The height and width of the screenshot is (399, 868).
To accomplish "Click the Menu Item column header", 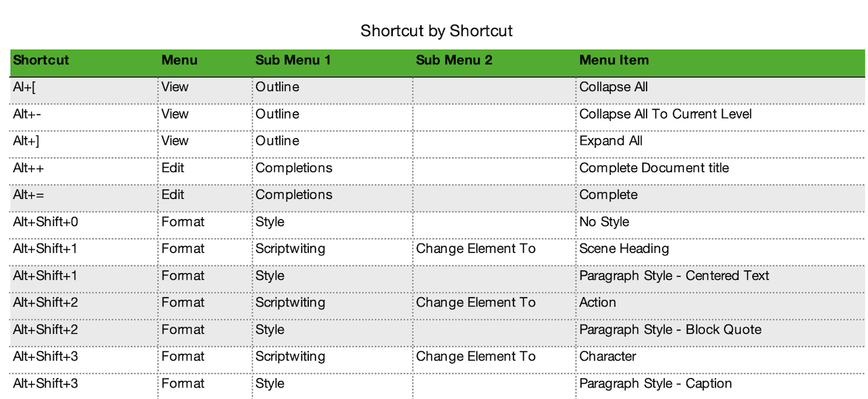I will tap(720, 61).
